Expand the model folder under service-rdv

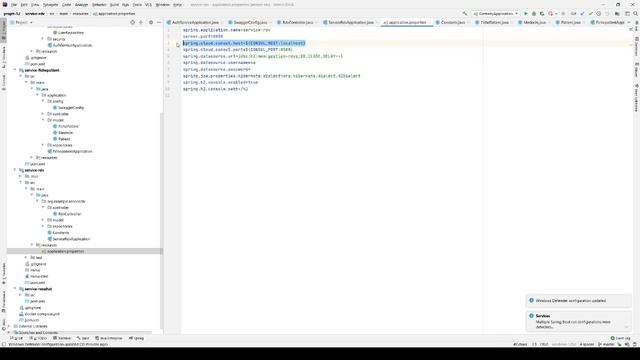click(43, 220)
